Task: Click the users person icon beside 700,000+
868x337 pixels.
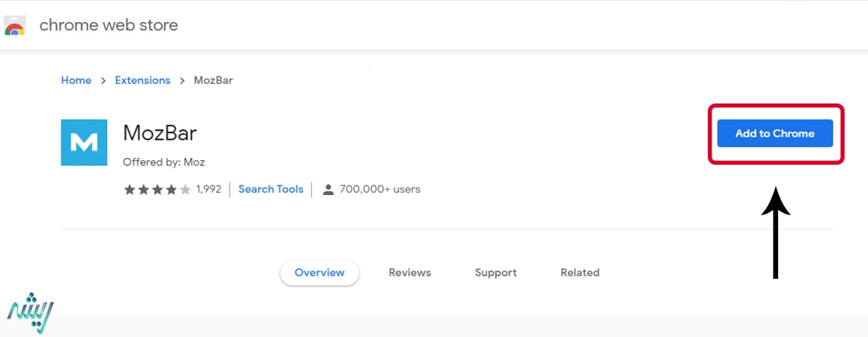Action: [329, 190]
